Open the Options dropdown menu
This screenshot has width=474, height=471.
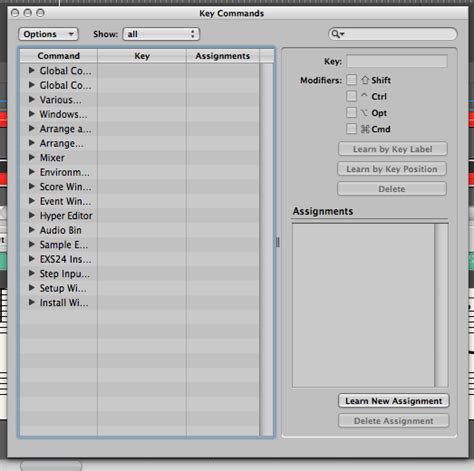(48, 34)
